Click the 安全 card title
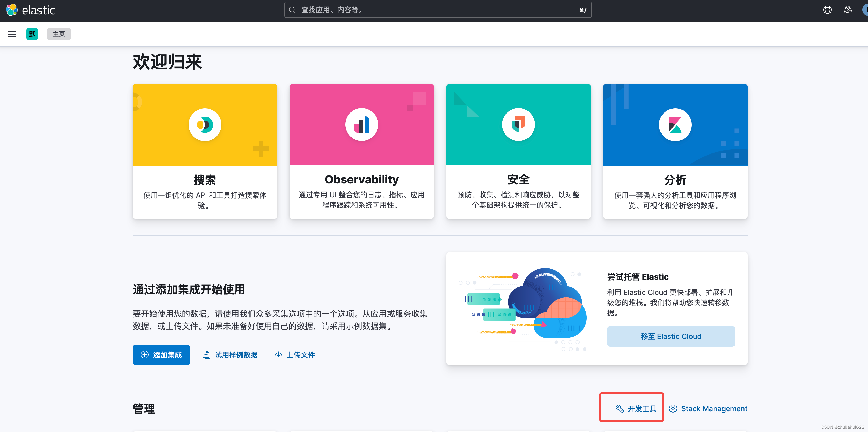 (518, 180)
